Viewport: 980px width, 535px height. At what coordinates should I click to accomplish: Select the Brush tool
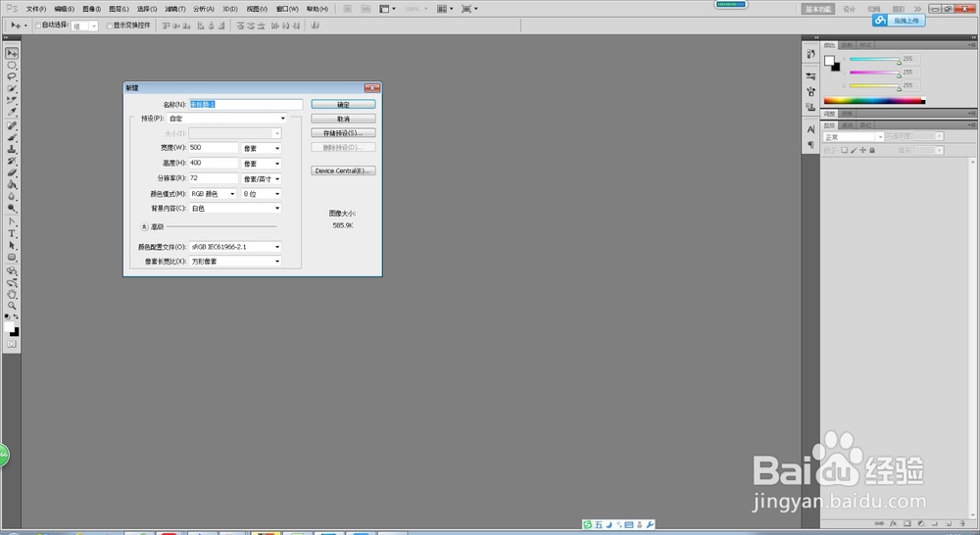point(12,138)
